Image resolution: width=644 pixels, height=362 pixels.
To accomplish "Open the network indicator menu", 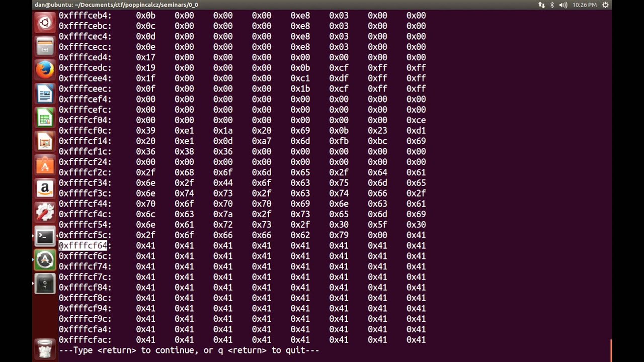I will (x=541, y=5).
